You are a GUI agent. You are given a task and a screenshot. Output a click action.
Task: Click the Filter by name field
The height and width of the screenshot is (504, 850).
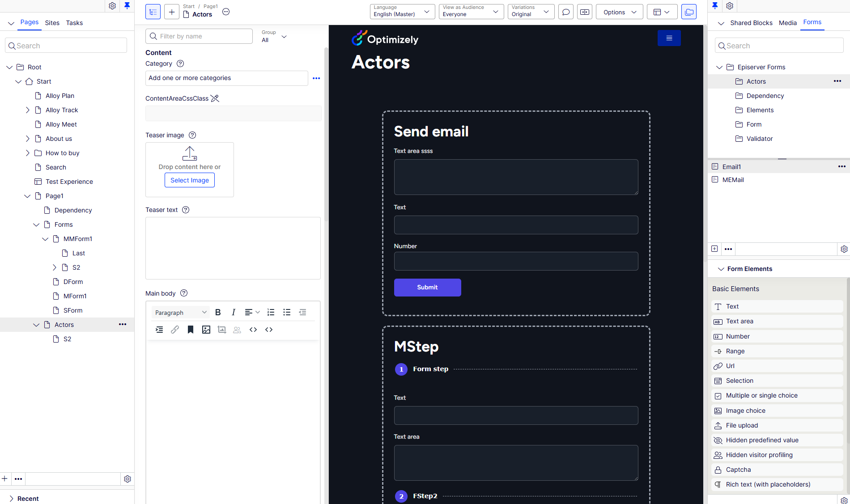pyautogui.click(x=199, y=36)
